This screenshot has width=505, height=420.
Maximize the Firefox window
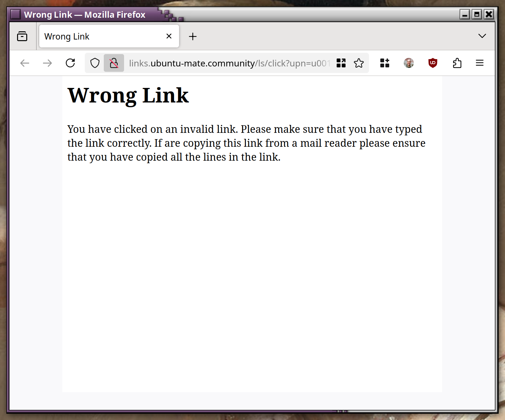(x=477, y=15)
